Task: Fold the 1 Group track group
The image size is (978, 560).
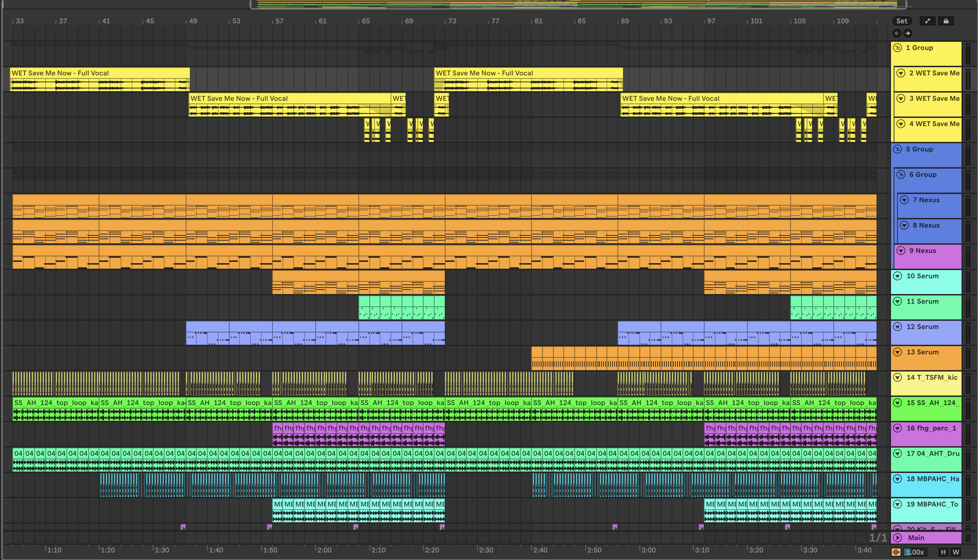Action: click(x=897, y=48)
